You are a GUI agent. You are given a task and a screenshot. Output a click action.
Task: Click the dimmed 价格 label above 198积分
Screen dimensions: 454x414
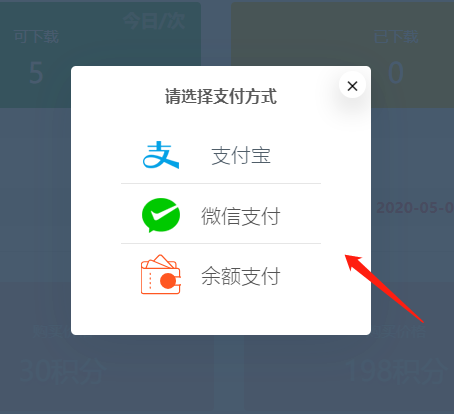(x=411, y=331)
